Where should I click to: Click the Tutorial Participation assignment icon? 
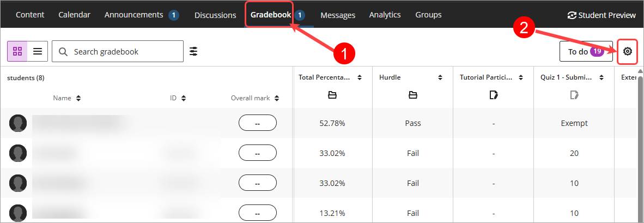point(494,95)
